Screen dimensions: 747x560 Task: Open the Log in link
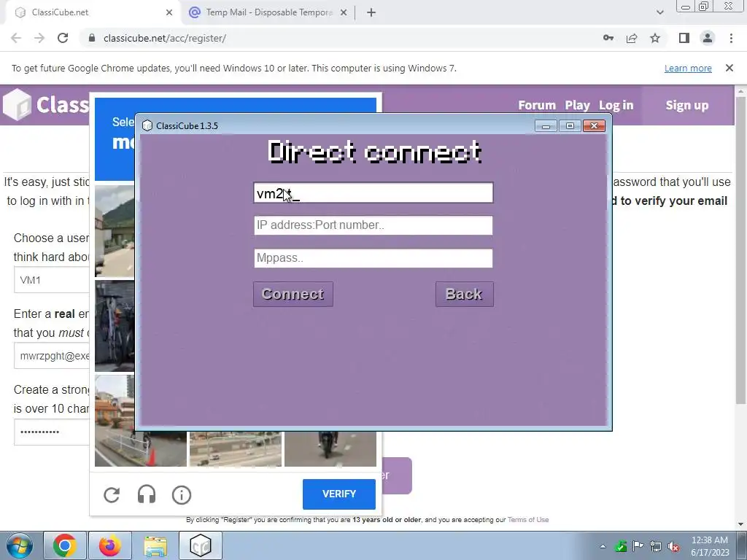point(616,105)
